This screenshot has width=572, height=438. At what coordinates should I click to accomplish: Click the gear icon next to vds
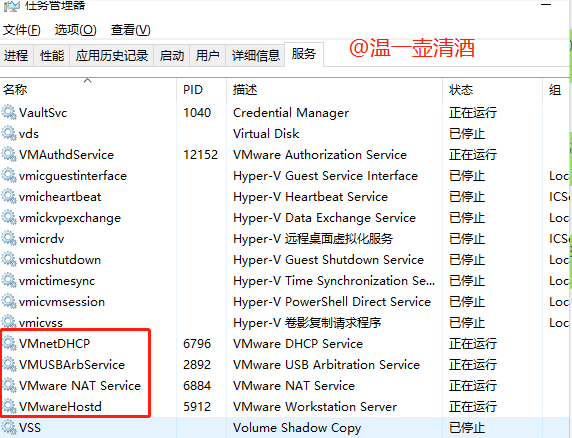pyautogui.click(x=9, y=133)
